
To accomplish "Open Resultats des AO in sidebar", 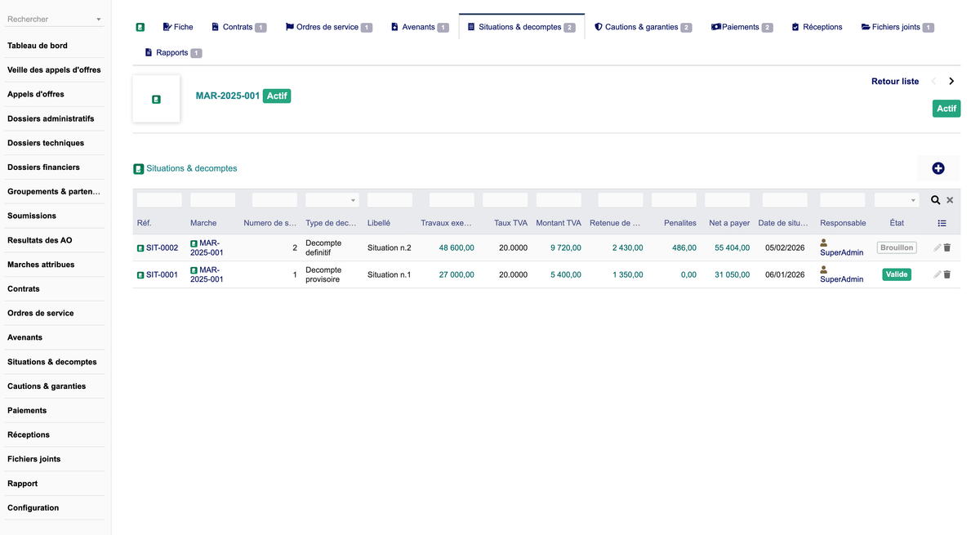I will (x=40, y=240).
